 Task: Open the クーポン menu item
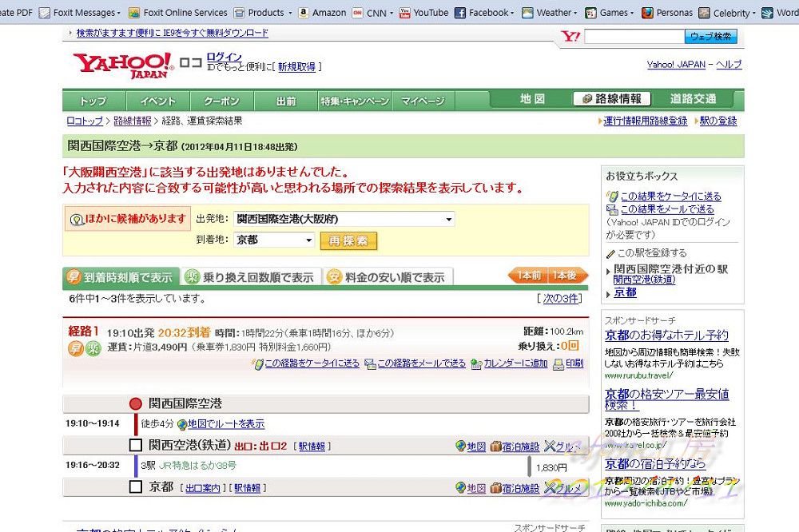(221, 101)
